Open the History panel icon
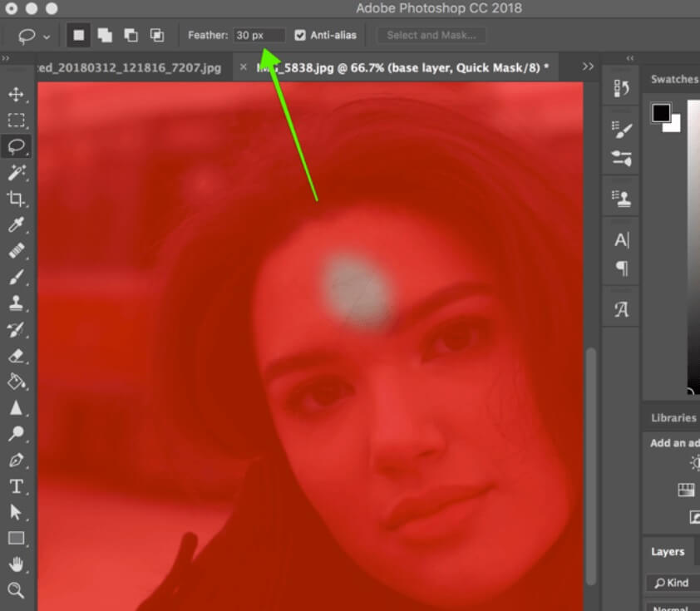 (x=621, y=89)
